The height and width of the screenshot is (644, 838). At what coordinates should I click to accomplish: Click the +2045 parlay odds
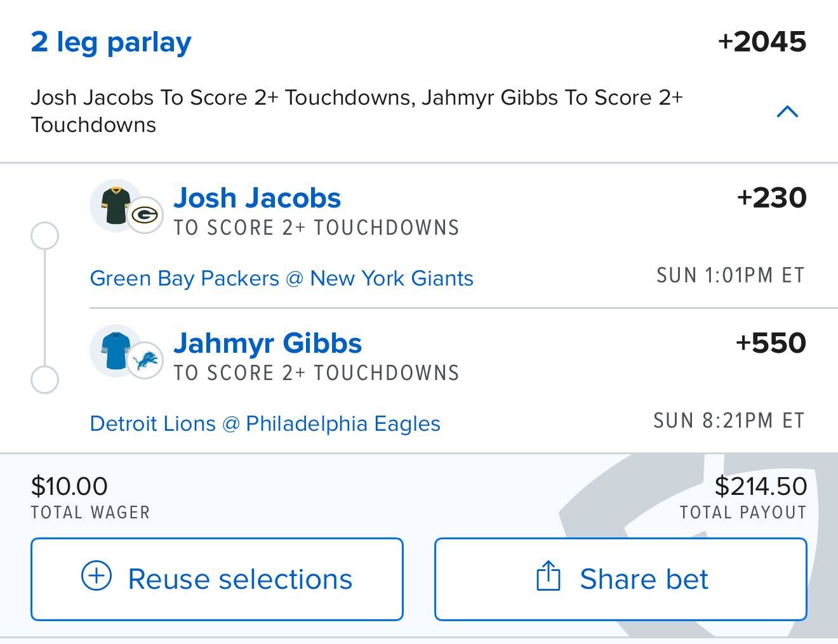pyautogui.click(x=762, y=42)
